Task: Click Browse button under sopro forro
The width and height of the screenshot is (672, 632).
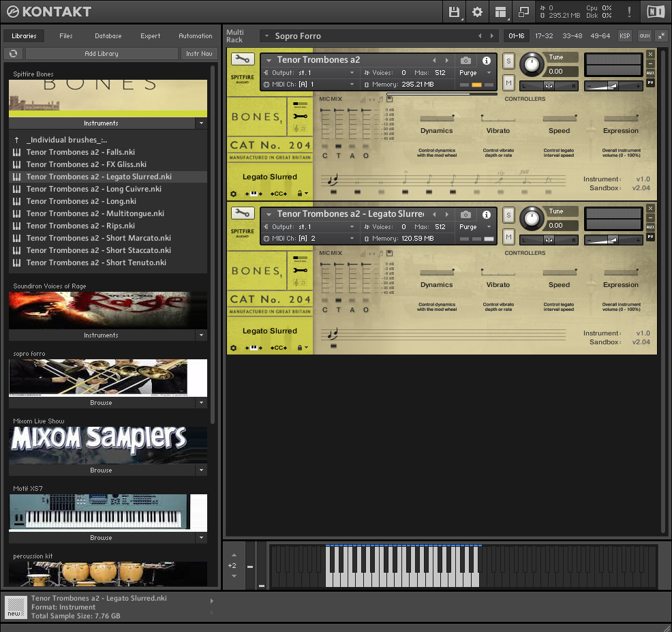Action: pos(101,403)
